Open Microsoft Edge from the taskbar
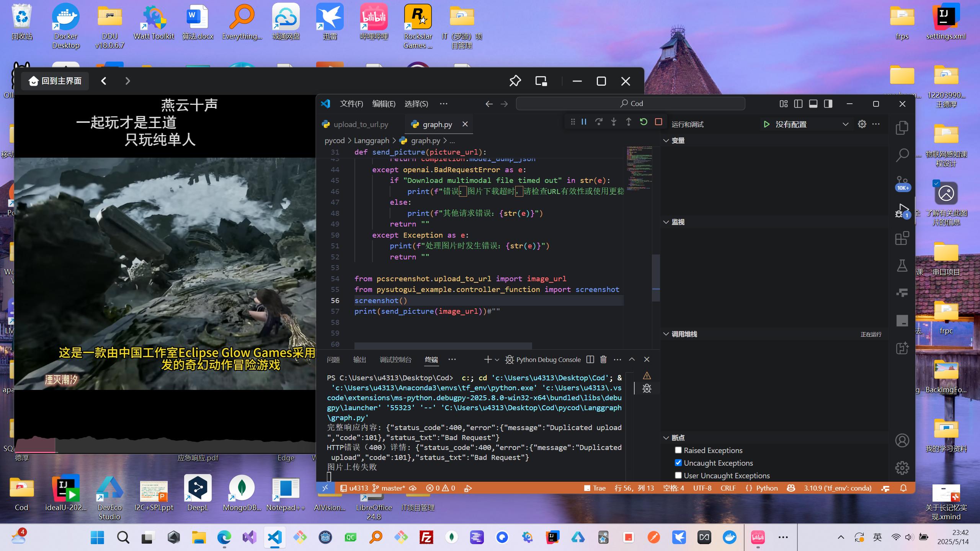Viewport: 980px width, 551px height. [224, 537]
